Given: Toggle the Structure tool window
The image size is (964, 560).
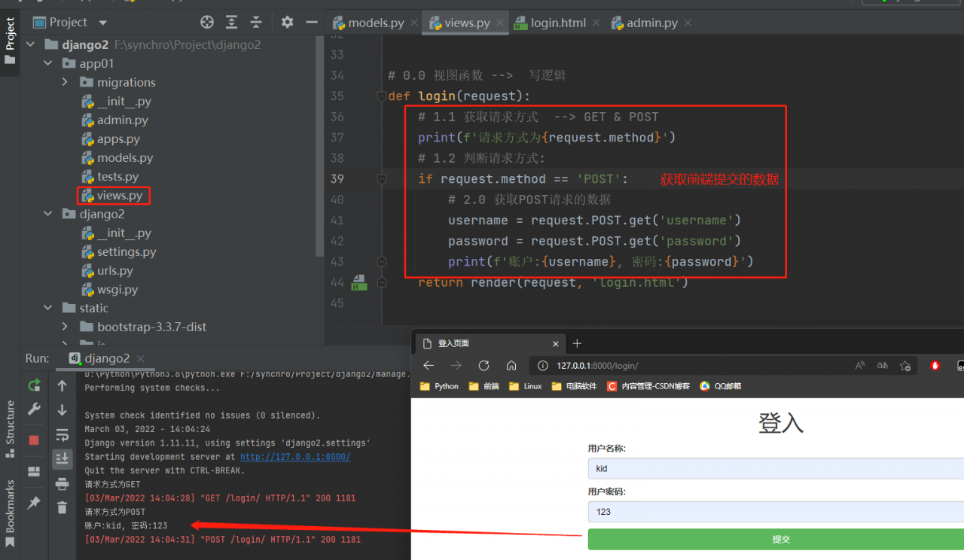Looking at the screenshot, I should [11, 429].
